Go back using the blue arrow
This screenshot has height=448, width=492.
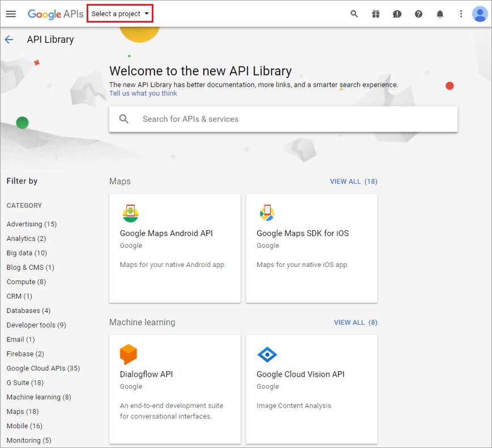[9, 40]
